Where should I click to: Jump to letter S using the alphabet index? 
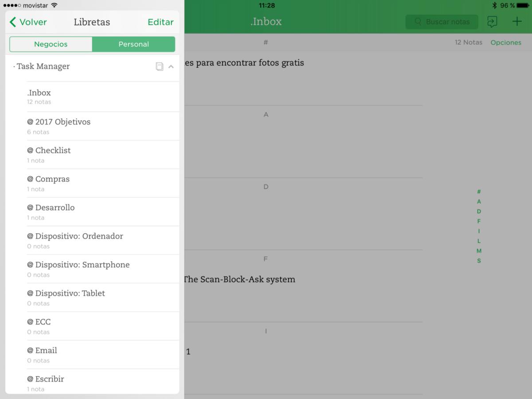click(479, 261)
